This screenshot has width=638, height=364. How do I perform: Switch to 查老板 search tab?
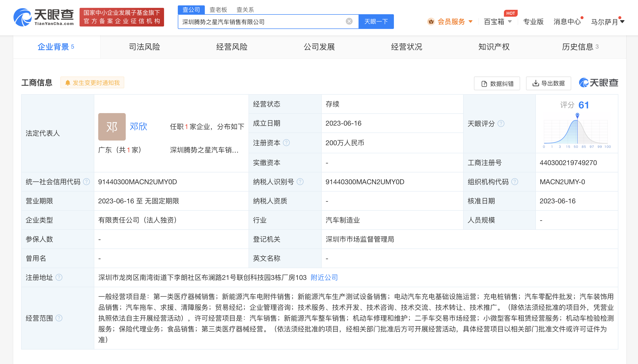tap(218, 10)
